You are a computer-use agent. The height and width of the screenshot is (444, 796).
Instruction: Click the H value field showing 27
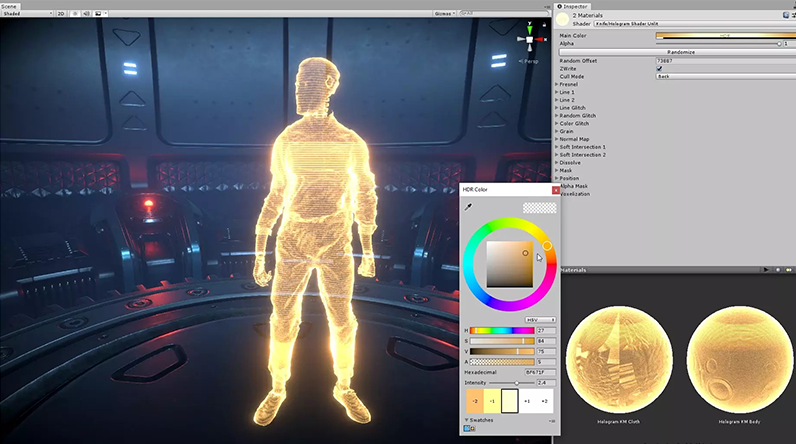(546, 330)
